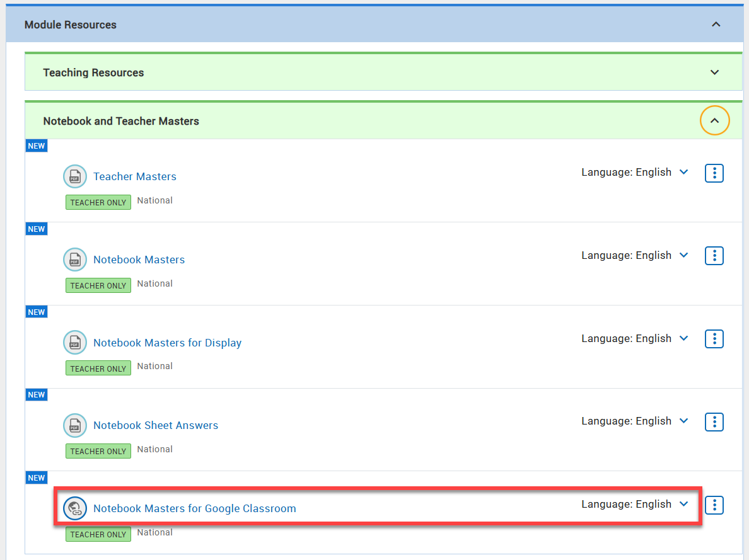Screen dimensions: 749x560
Task: Open the Language dropdown for Notebook Sheet Answers
Action: pyautogui.click(x=635, y=421)
